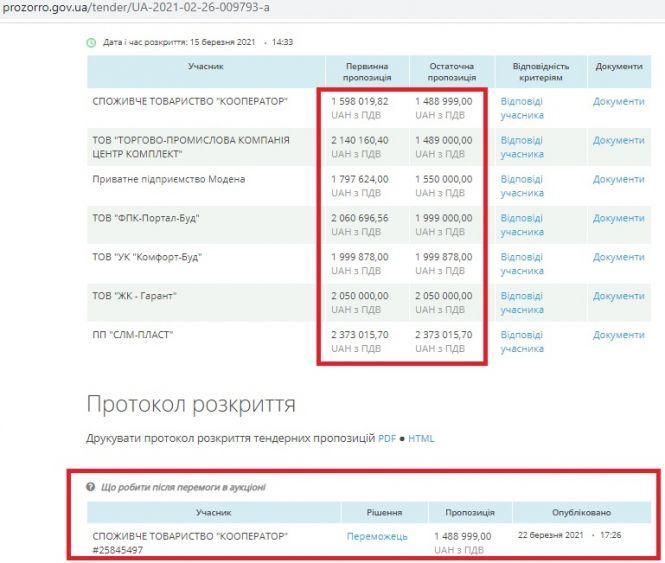Click initial bid value 1 598 019,82
Image resolution: width=665 pixels, height=563 pixels.
point(360,101)
